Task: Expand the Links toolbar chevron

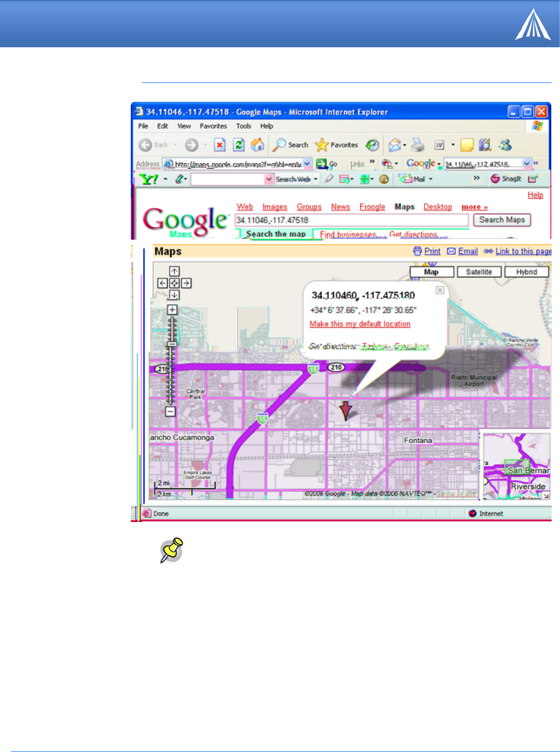Action: (x=372, y=162)
